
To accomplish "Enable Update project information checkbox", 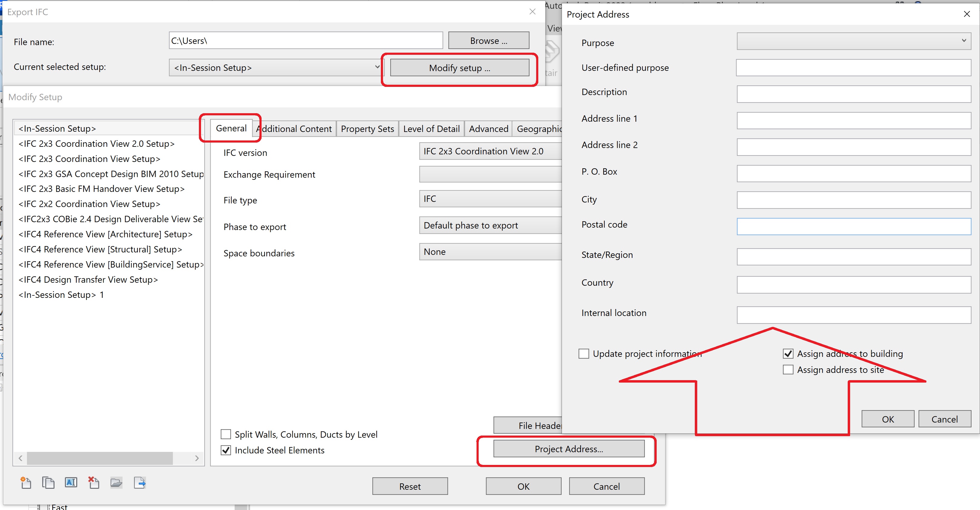I will (x=584, y=354).
